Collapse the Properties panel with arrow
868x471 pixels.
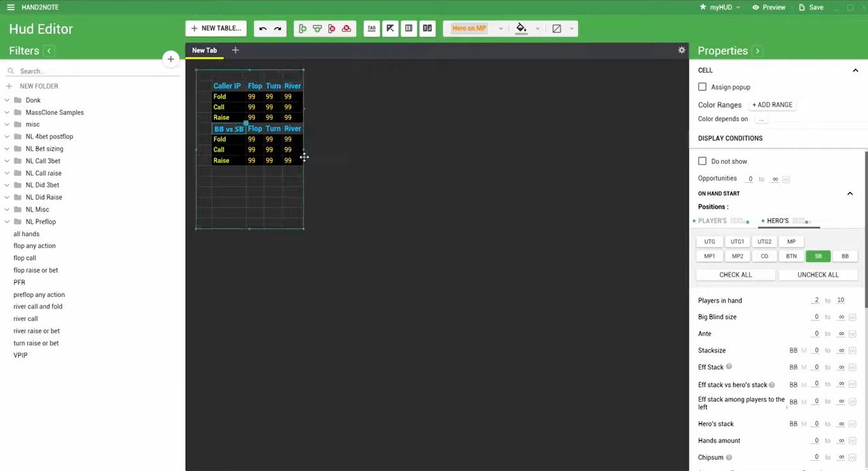[757, 51]
